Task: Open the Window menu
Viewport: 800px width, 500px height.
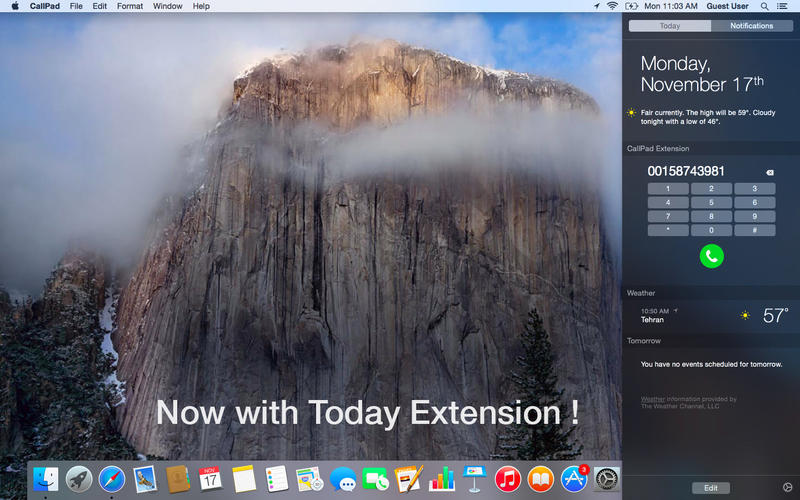Action: (167, 6)
